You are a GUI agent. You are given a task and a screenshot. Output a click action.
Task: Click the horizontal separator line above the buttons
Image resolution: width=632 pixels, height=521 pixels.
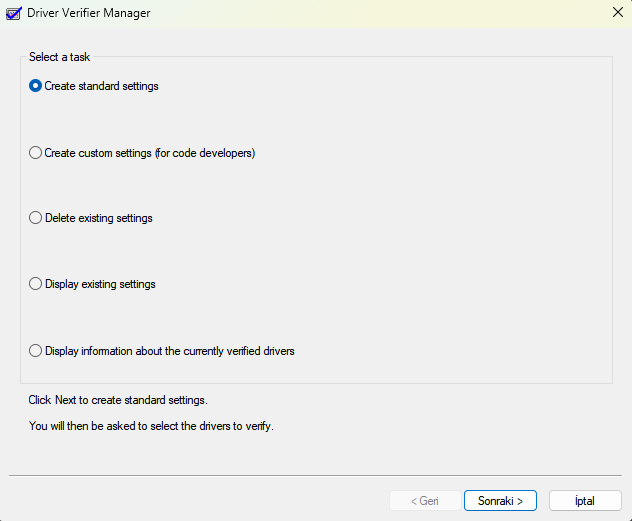point(315,476)
